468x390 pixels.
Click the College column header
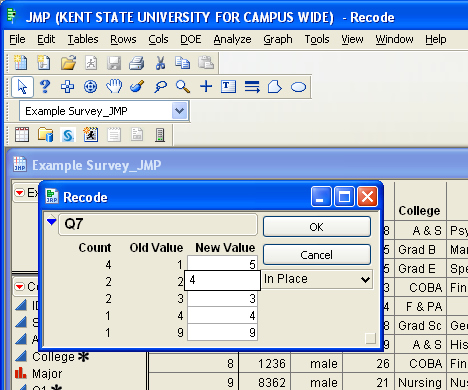419,210
